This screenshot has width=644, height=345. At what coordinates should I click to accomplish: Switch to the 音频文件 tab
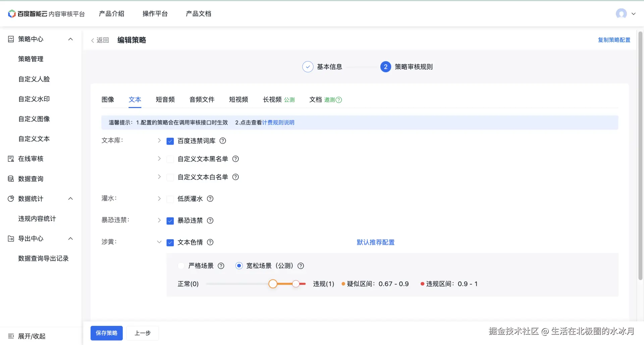tap(202, 100)
